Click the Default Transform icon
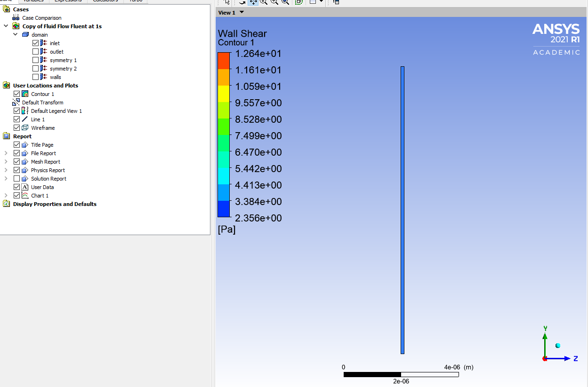 tap(16, 103)
